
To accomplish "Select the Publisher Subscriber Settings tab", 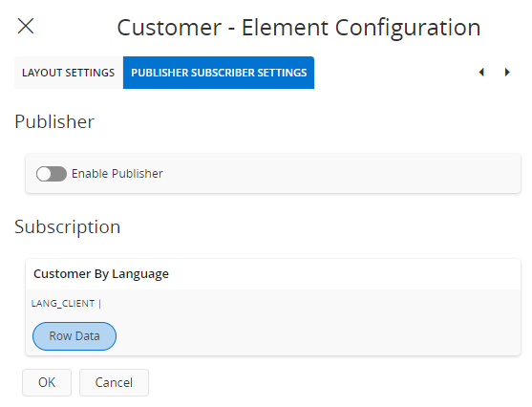I will tap(219, 73).
